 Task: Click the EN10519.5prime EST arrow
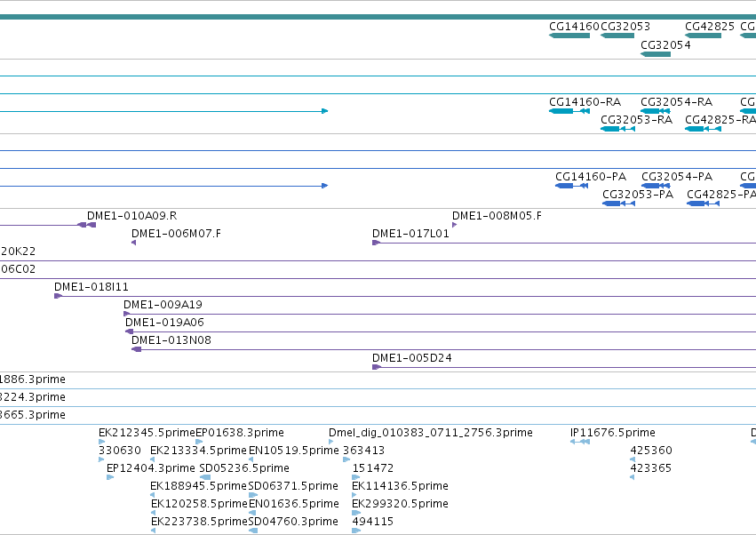251,459
